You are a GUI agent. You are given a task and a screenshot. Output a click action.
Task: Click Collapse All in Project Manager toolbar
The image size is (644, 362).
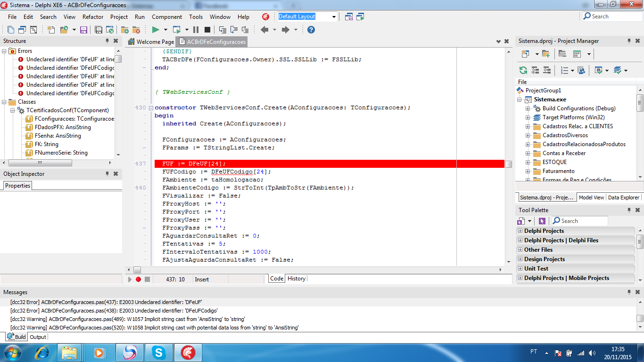[x=547, y=70]
